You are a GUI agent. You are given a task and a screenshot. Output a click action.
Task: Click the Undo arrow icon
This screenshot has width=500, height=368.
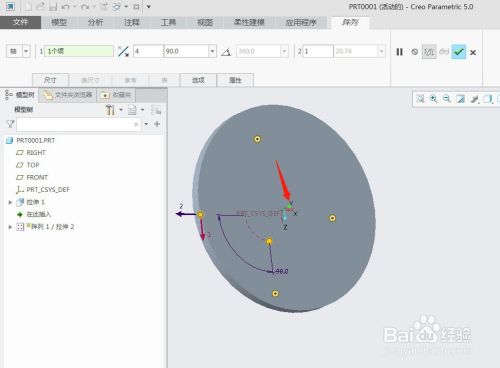click(65, 7)
